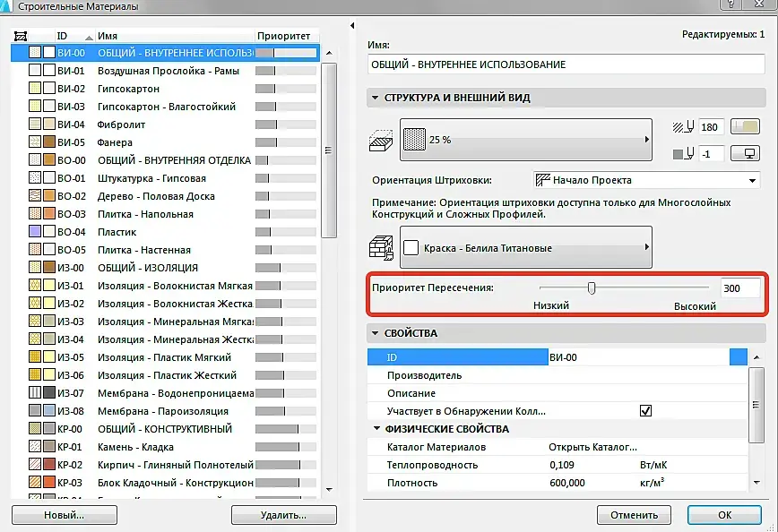
Task: Click surface color swatch of ВО-03 Плитка Напольная
Action: coord(49,214)
